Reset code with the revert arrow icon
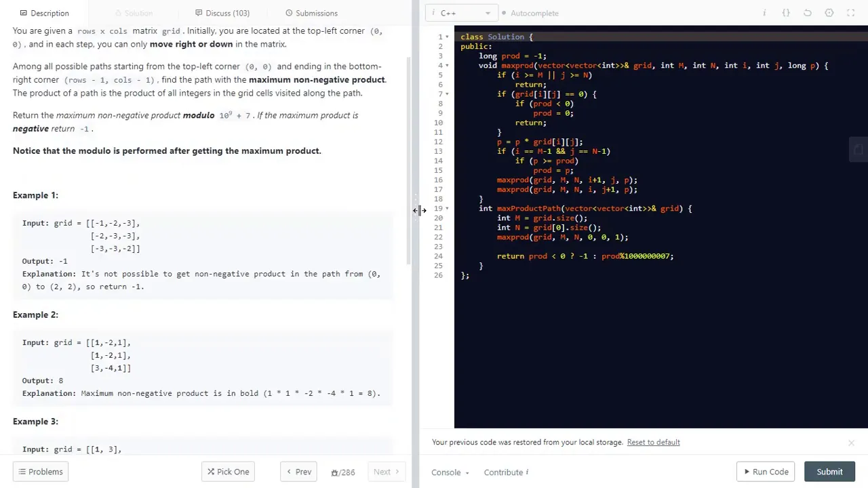The width and height of the screenshot is (868, 488). pyautogui.click(x=808, y=13)
